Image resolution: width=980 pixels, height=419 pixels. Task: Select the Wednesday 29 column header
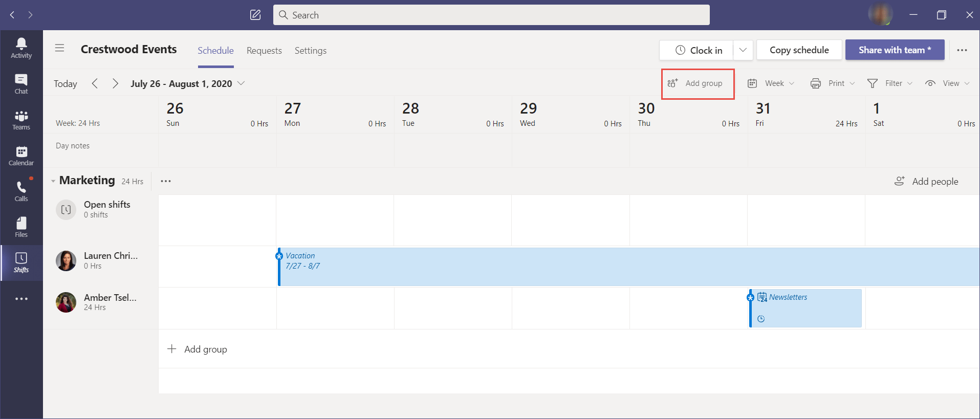click(x=571, y=115)
